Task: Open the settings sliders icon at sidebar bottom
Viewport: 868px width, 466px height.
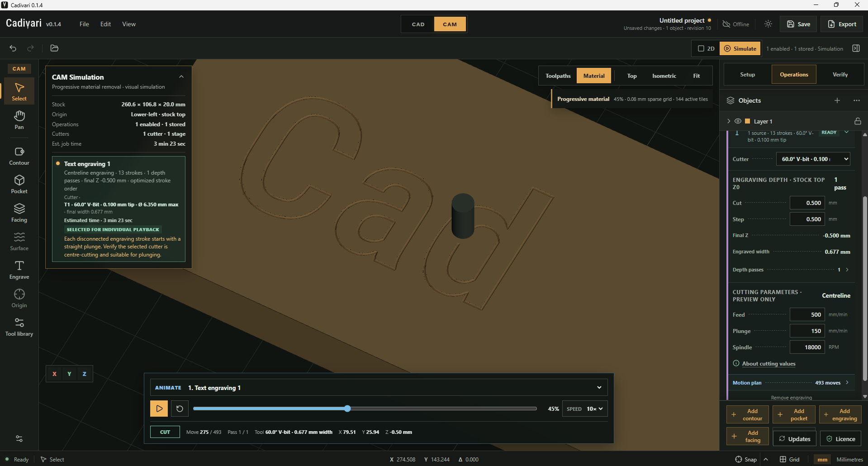Action: [19, 438]
